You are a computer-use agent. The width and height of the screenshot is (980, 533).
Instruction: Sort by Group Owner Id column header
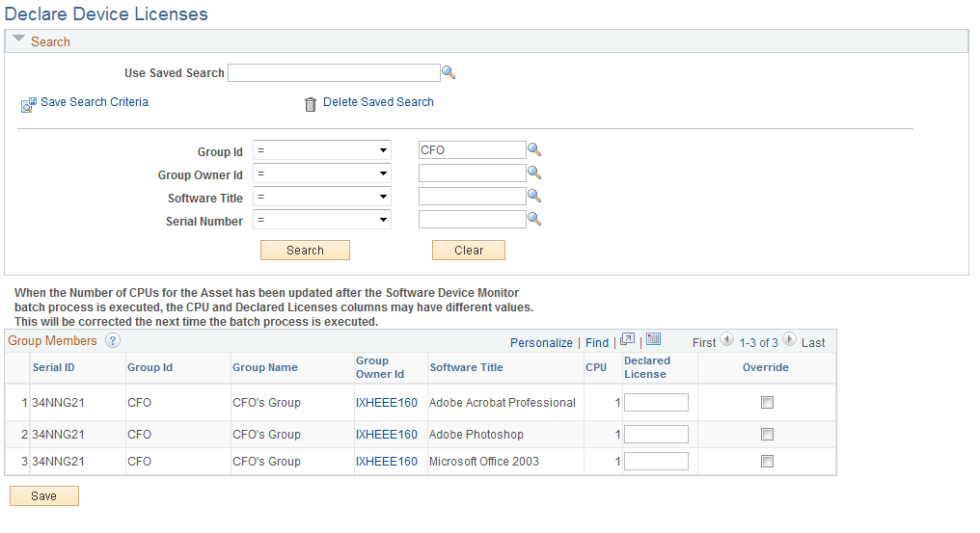coord(380,367)
